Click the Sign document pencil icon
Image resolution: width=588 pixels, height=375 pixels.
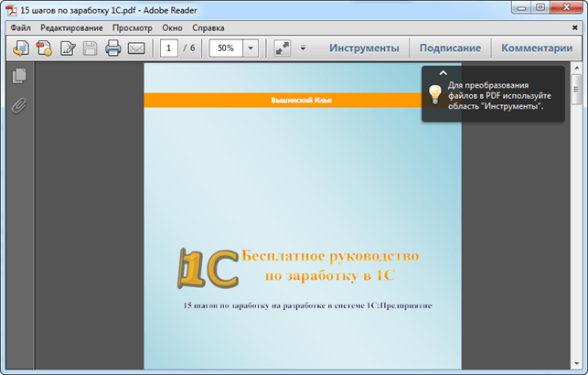[x=68, y=48]
